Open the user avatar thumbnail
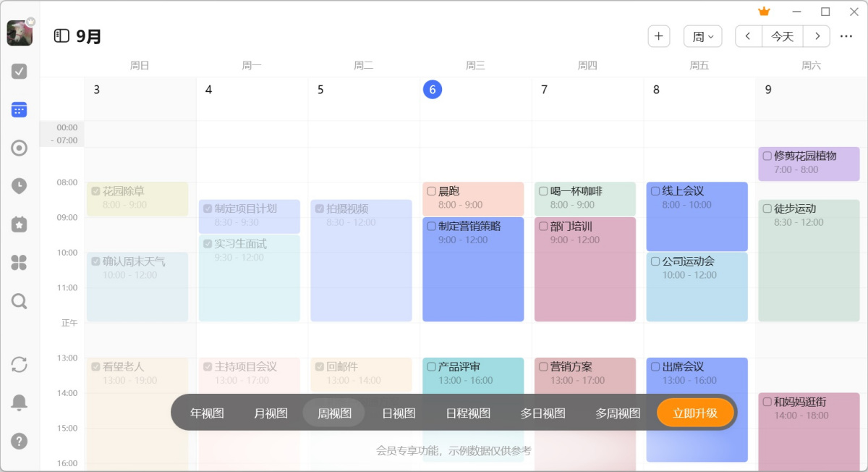This screenshot has width=868, height=472. [20, 33]
